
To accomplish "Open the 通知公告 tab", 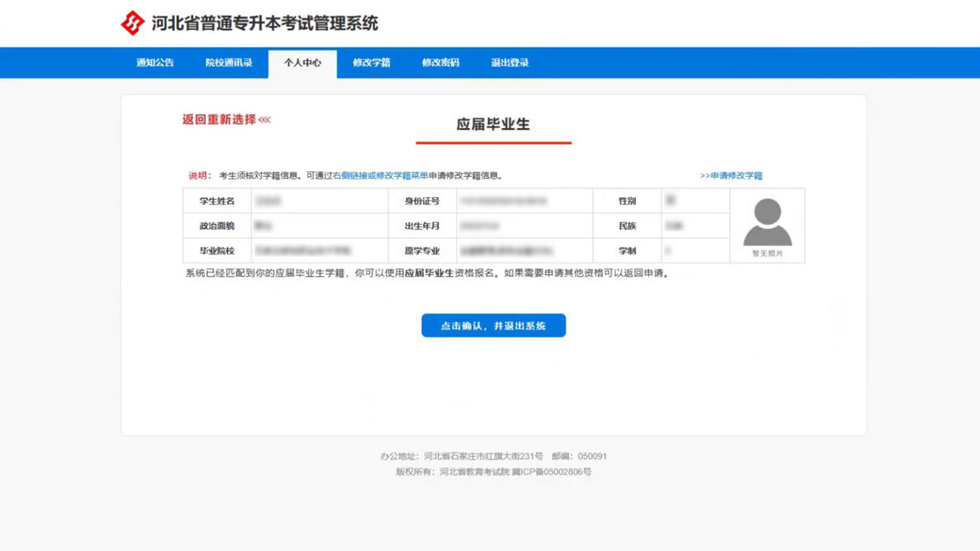I will coord(155,63).
